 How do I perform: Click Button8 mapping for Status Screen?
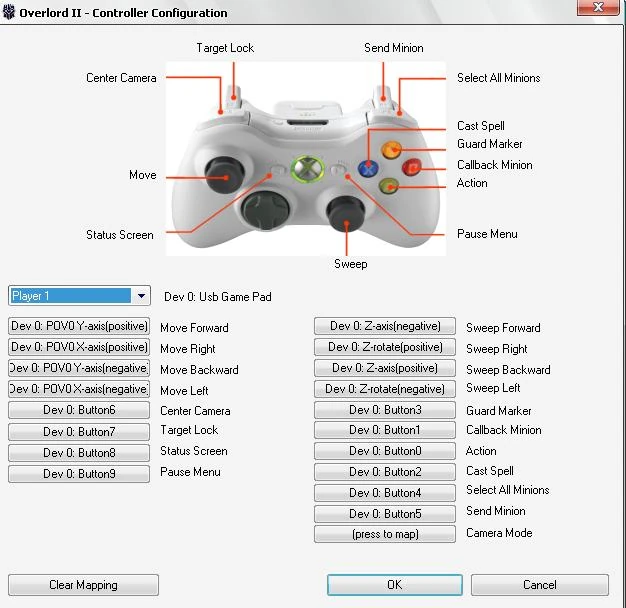coord(79,453)
